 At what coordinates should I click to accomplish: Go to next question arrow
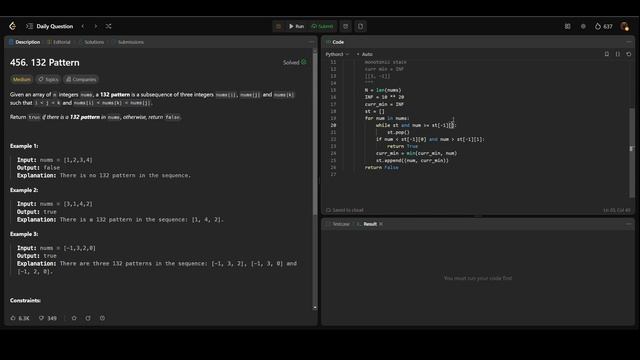[x=96, y=26]
